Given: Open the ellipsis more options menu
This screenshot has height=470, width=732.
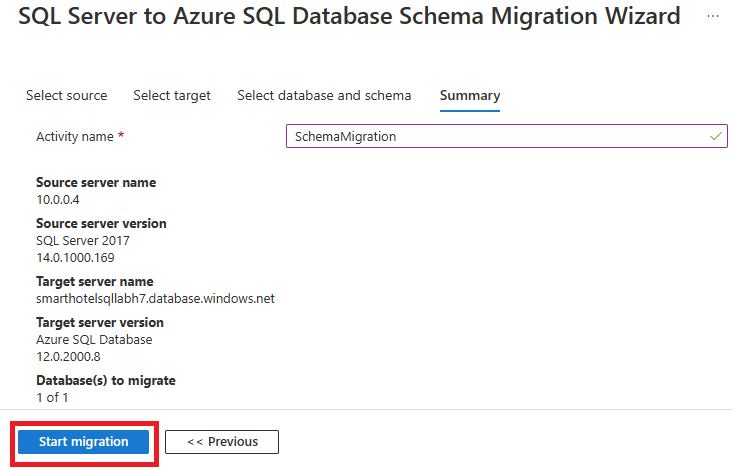Looking at the screenshot, I should pos(712,16).
